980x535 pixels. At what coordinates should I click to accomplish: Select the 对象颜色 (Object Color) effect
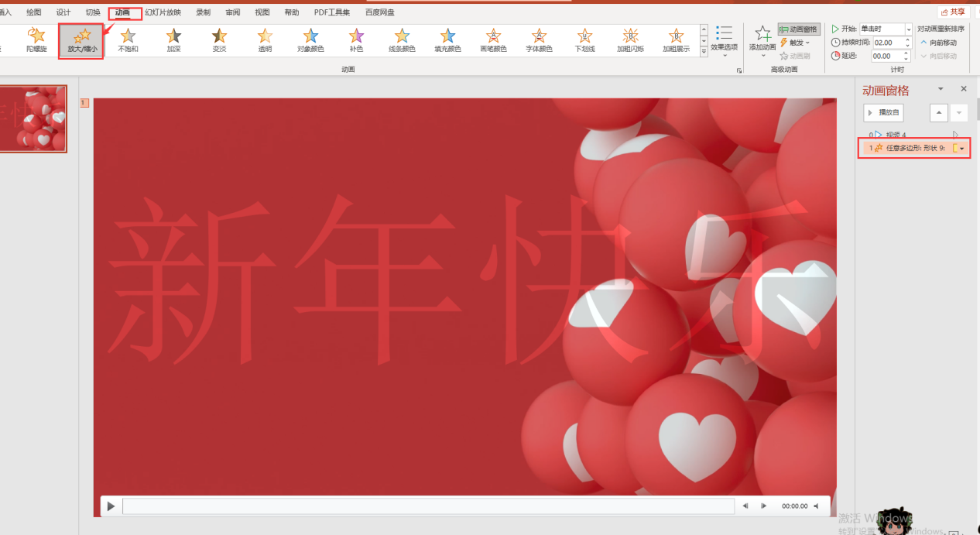pos(310,40)
